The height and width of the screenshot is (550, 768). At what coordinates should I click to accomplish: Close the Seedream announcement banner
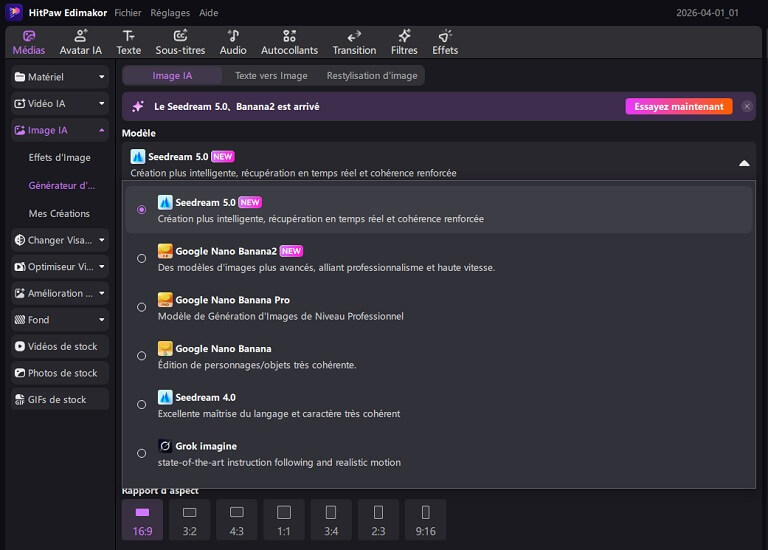coord(745,106)
